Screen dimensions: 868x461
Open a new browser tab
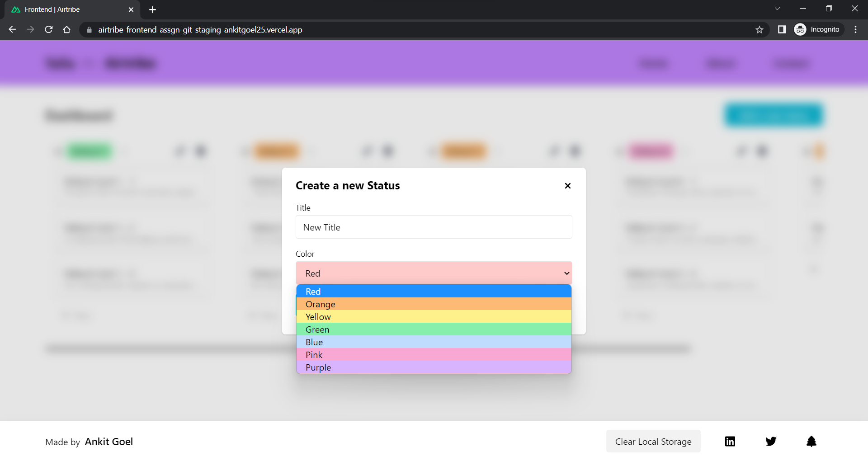152,9
